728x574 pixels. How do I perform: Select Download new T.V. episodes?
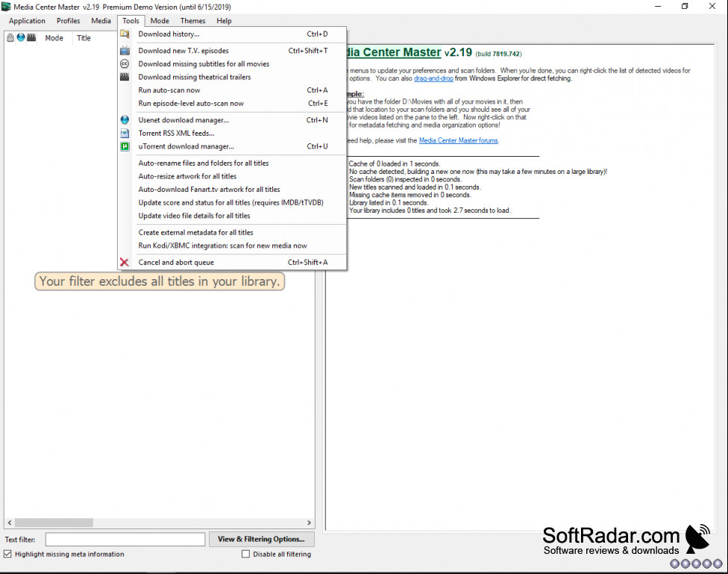(x=232, y=51)
